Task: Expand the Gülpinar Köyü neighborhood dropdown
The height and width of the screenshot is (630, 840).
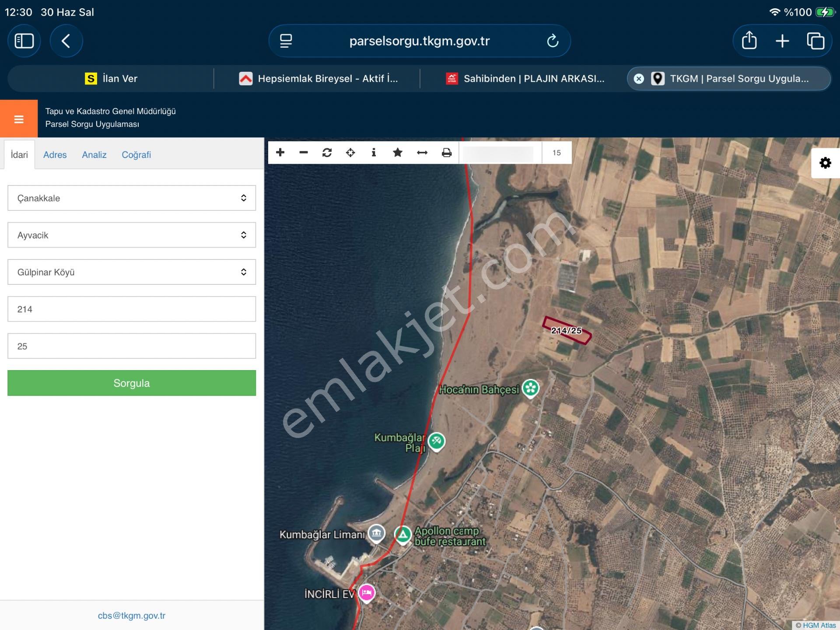Action: point(132,272)
